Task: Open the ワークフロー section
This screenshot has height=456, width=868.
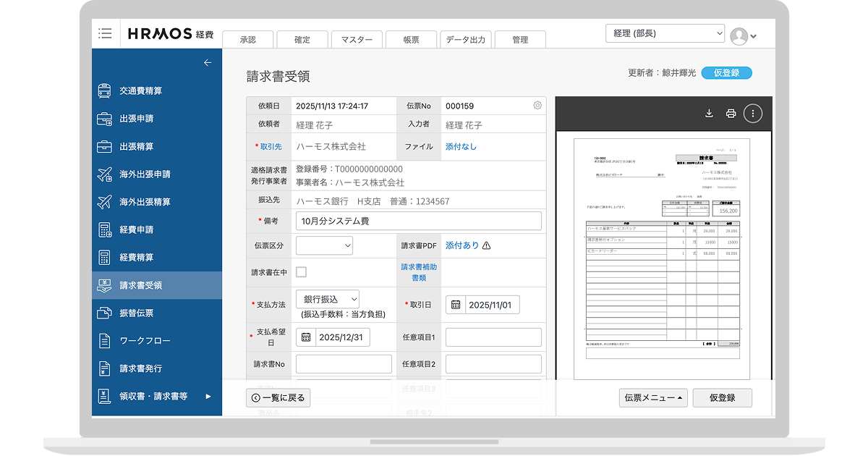Action: [x=104, y=340]
